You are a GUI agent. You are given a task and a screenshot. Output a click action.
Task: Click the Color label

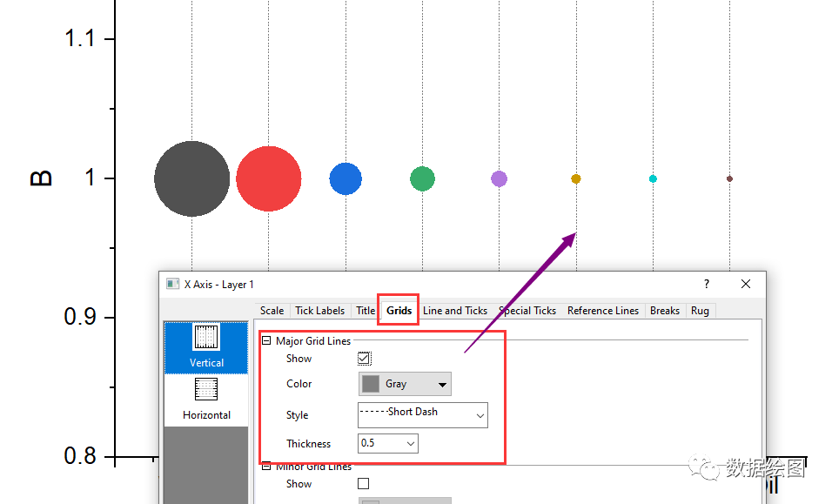pos(299,384)
